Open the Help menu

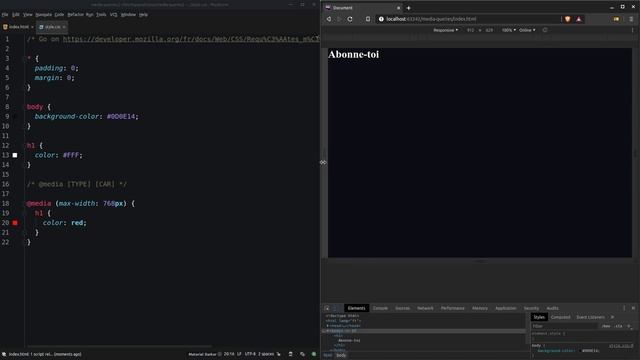coord(143,15)
